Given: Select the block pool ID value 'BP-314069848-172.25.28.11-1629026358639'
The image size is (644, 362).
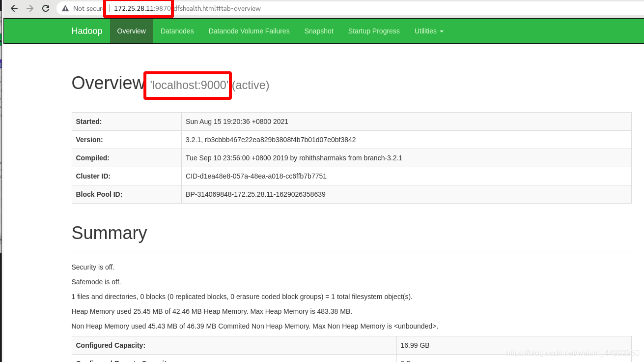Looking at the screenshot, I should pyautogui.click(x=255, y=194).
